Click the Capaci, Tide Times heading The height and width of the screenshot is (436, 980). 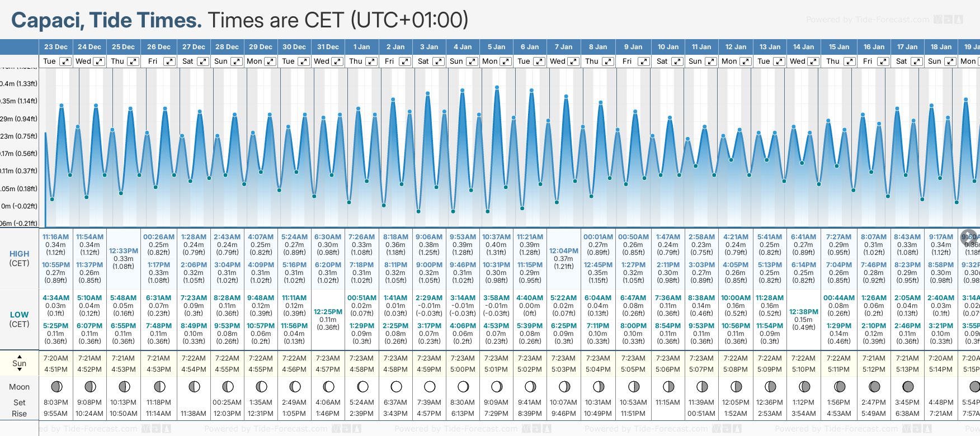tap(106, 20)
